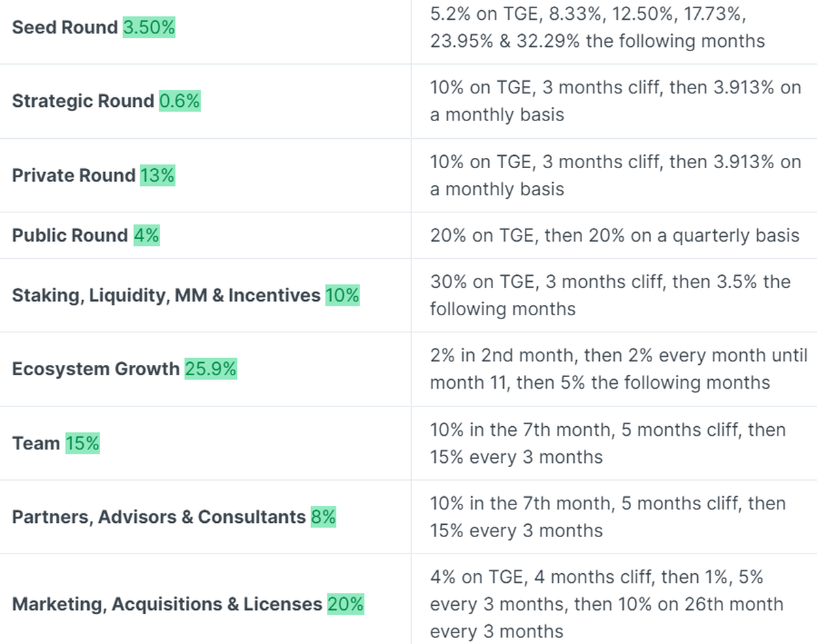
Task: Click the Private Round label
Action: (x=74, y=176)
